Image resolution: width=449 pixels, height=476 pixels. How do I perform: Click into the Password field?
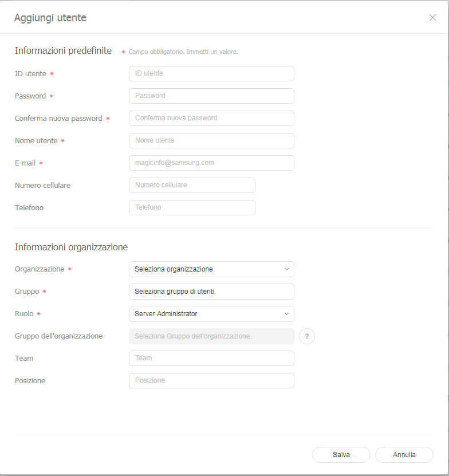tap(211, 96)
